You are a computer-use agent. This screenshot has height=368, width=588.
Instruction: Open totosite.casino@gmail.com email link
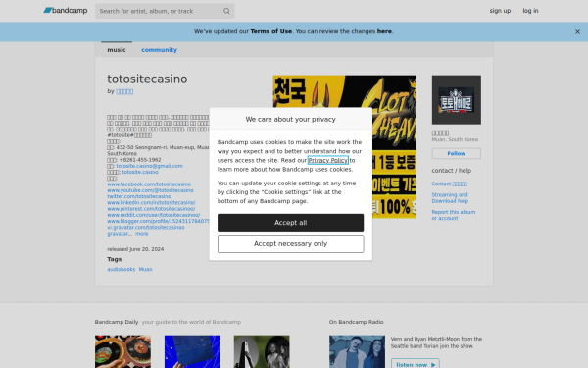coord(150,166)
